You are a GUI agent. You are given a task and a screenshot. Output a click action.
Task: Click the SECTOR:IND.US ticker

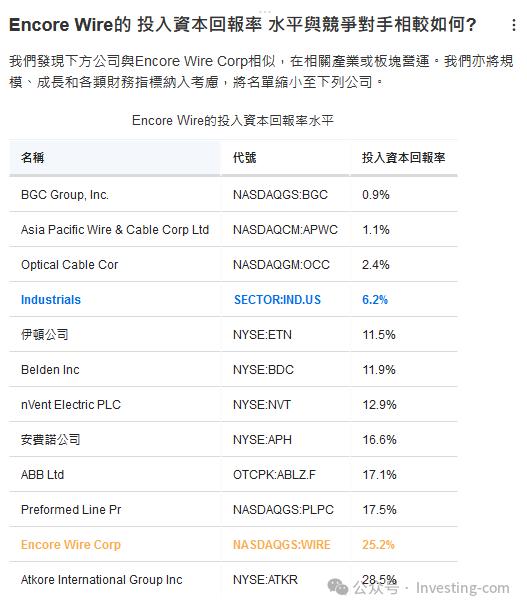pos(277,300)
